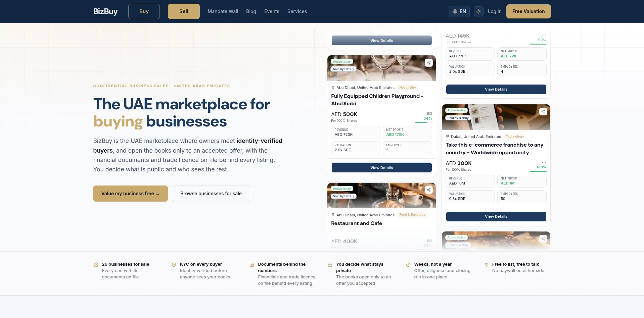Share the Children Playground listing
Viewport: 644px width, 318px height.
coord(429,63)
